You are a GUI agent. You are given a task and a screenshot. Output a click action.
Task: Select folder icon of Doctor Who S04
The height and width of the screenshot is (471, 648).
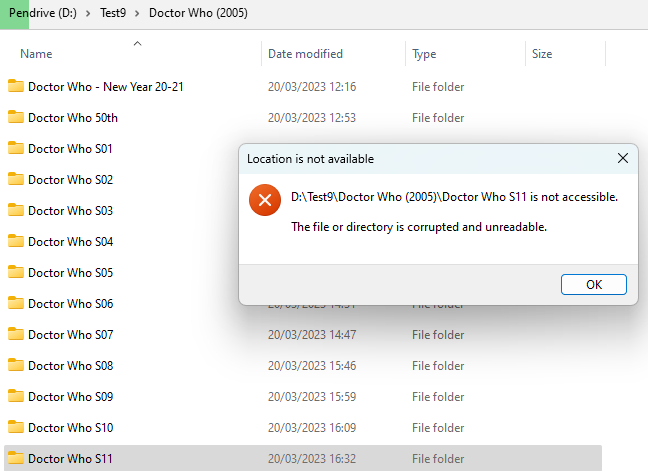(16, 241)
